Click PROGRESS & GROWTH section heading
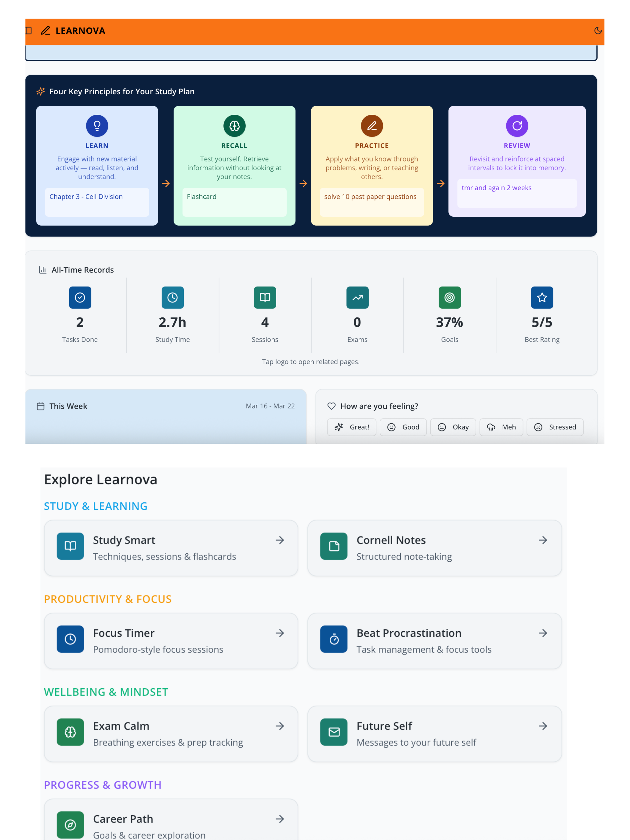The height and width of the screenshot is (840, 630). 103,785
